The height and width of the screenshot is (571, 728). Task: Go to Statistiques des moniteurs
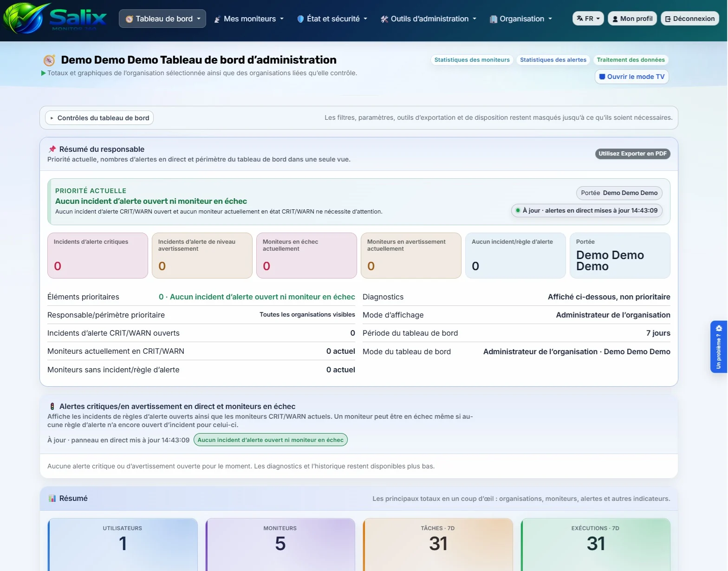[472, 60]
